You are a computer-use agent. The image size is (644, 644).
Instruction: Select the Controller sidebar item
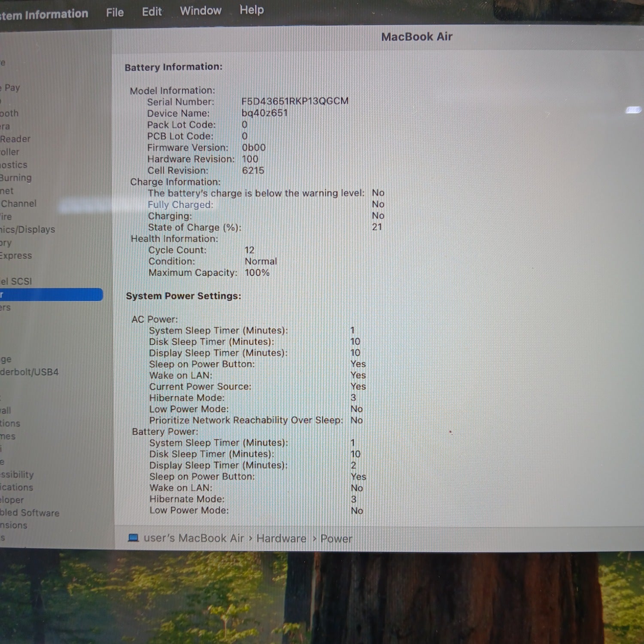pyautogui.click(x=10, y=152)
